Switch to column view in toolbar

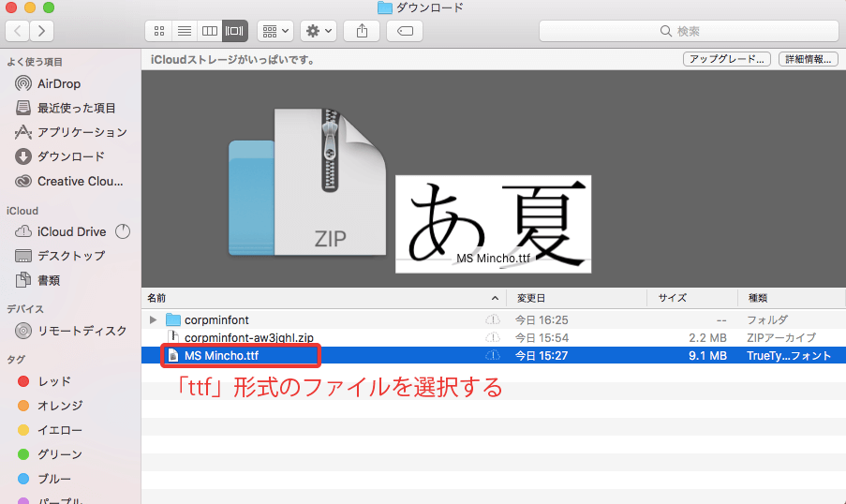coord(210,31)
